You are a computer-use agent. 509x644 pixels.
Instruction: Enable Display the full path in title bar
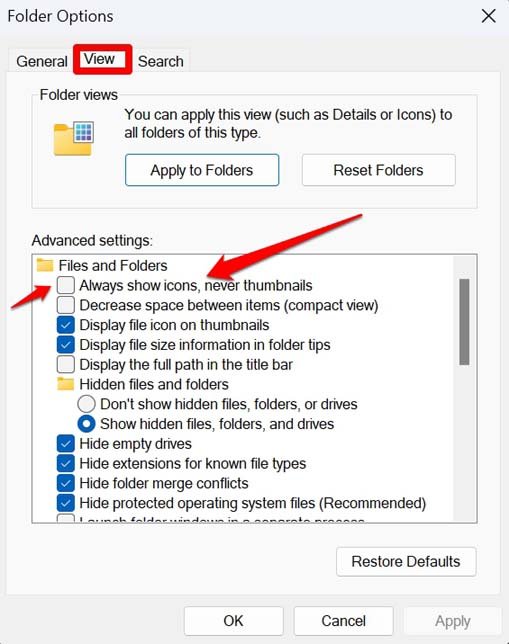point(66,364)
